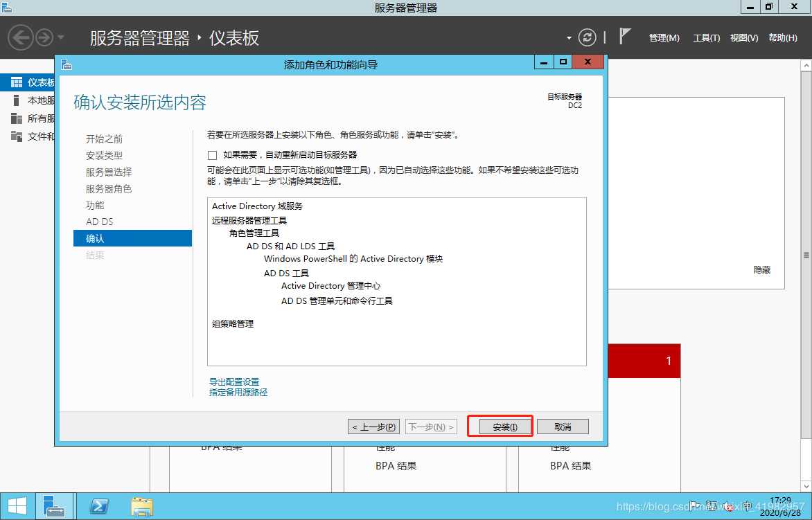Screen dimensions: 812x520
Task: Click 'Windows PowerShell 的 Active Directory 模块' entry
Action: [x=353, y=259]
